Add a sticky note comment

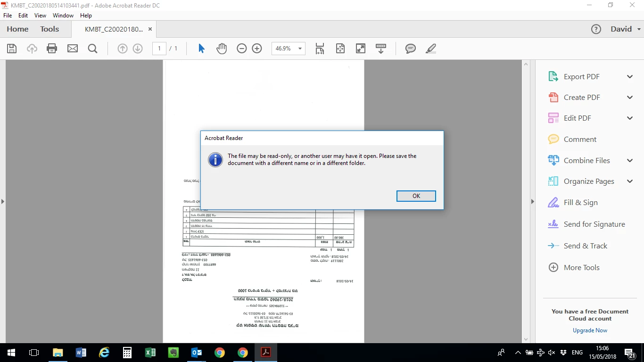(411, 49)
